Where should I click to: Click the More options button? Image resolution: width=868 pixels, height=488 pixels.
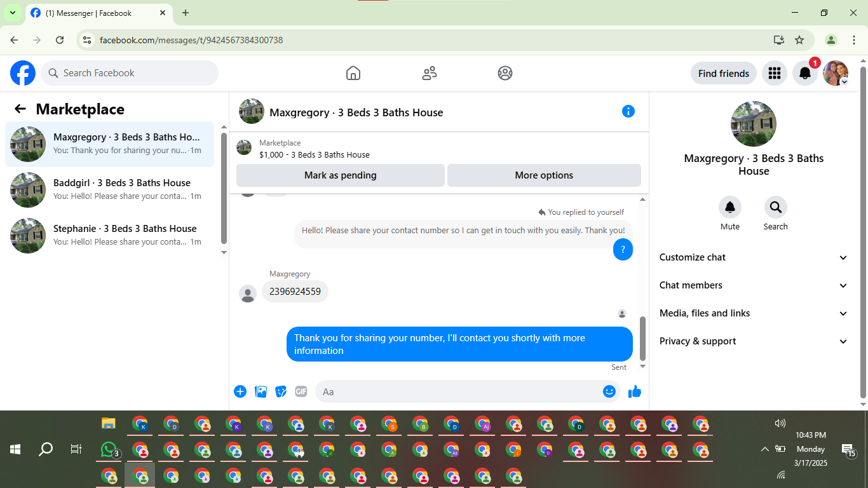[544, 175]
